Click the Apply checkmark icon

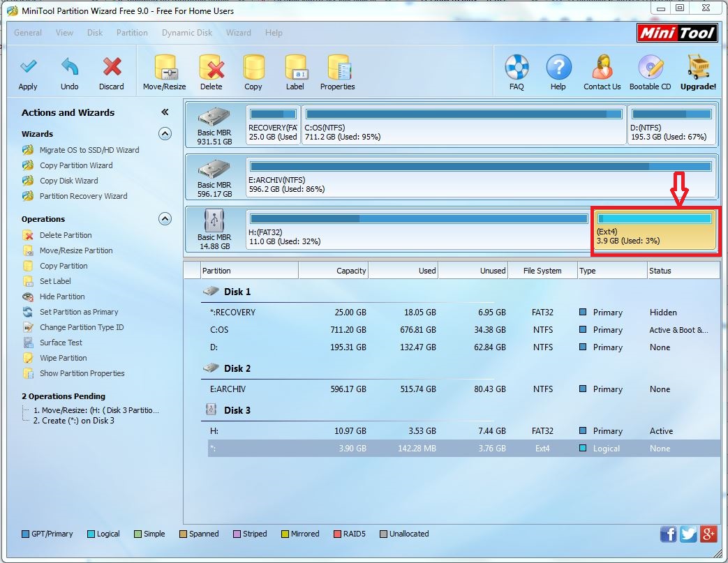(28, 68)
